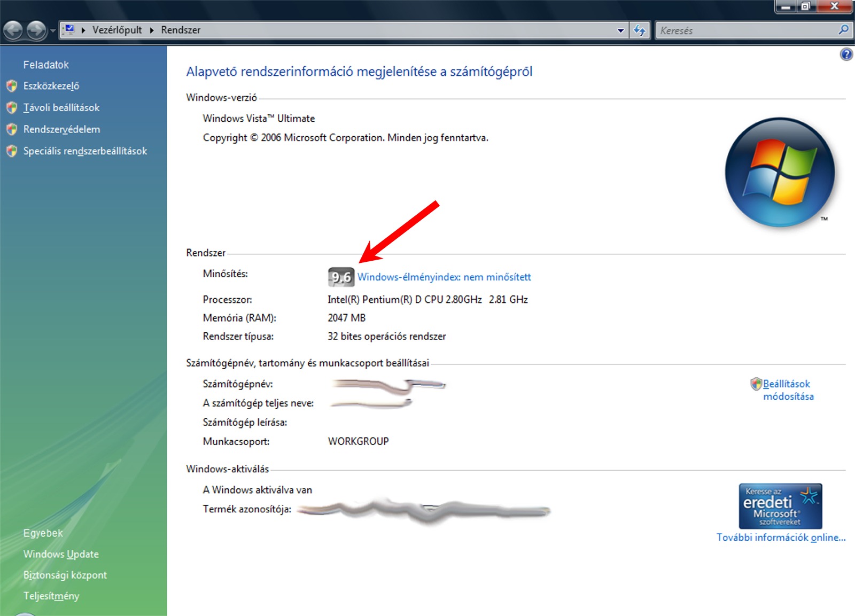Click the Forward navigation arrow button
The width and height of the screenshot is (855, 616).
pos(36,30)
